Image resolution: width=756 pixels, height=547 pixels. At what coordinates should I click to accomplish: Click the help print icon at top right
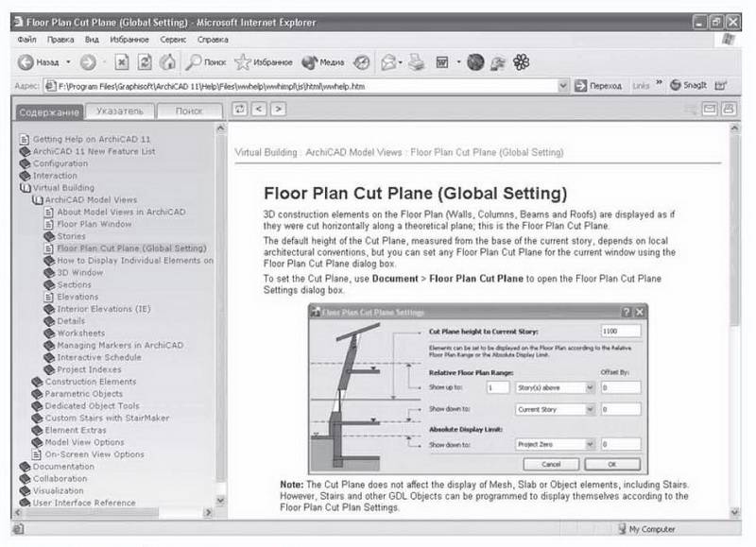pos(729,110)
